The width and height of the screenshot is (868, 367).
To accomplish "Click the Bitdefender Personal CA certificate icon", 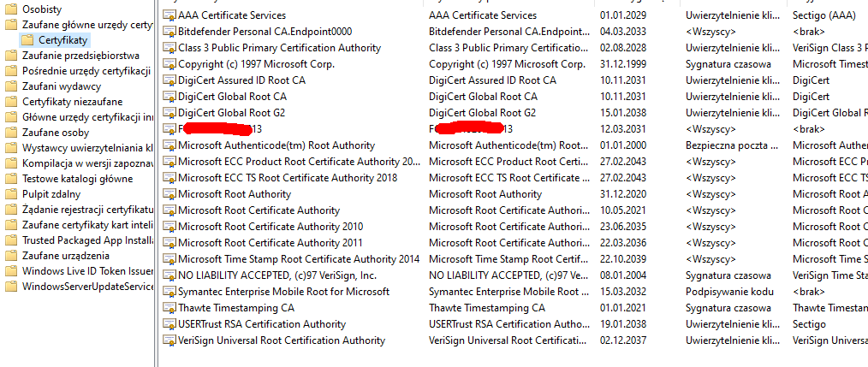I will pos(169,32).
